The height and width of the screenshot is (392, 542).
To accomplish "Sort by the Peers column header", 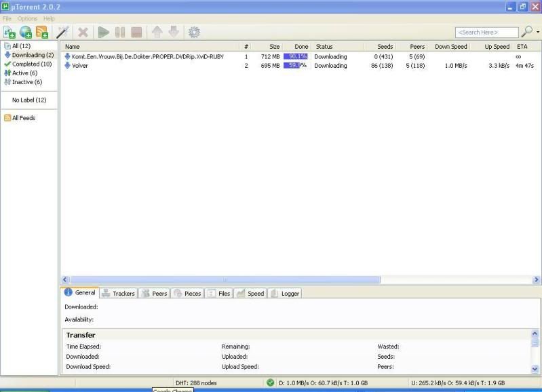I will 417,47.
